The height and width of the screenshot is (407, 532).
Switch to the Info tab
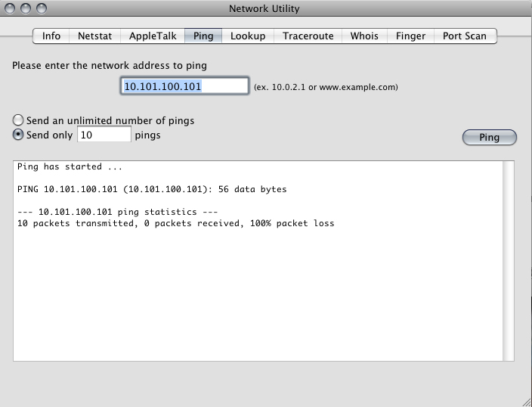(x=51, y=36)
